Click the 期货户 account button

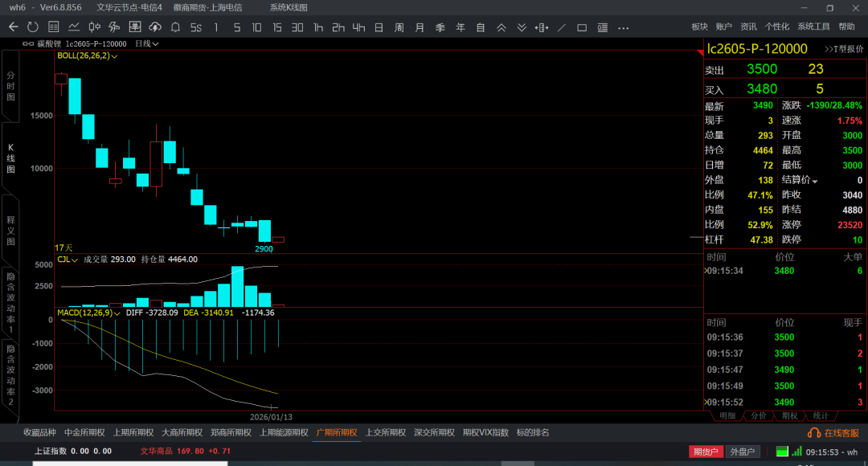click(x=706, y=452)
